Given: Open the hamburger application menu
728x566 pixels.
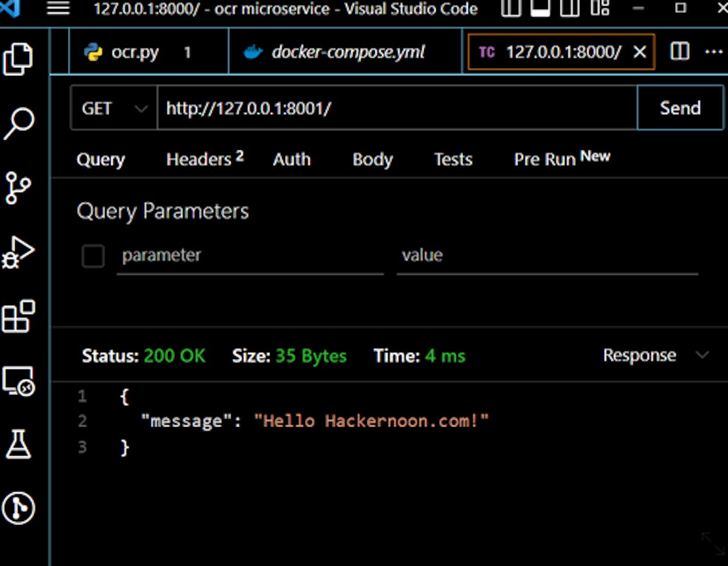Looking at the screenshot, I should [x=58, y=8].
